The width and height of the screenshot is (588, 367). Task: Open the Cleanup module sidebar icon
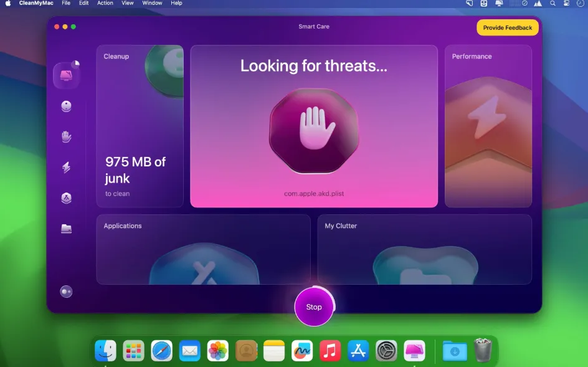click(67, 106)
